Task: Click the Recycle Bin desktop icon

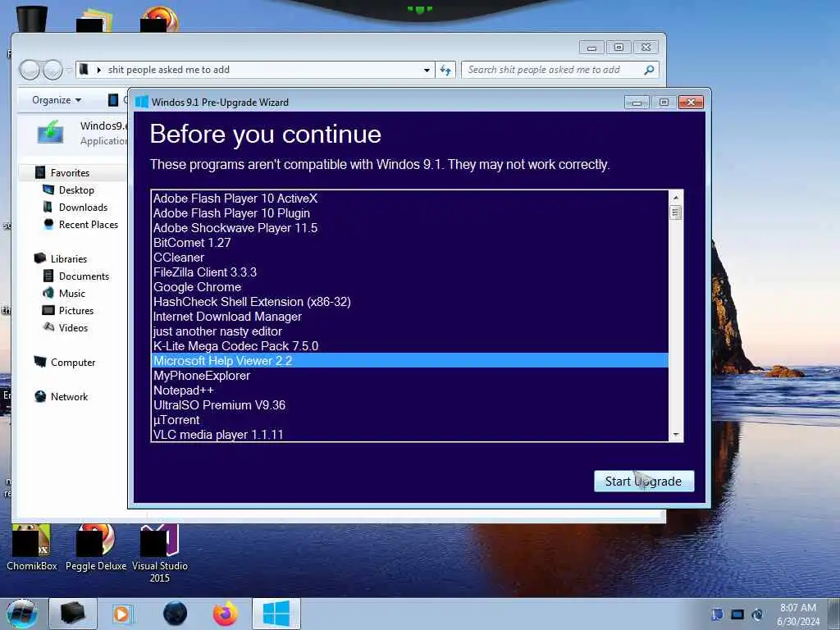Action: (x=32, y=18)
